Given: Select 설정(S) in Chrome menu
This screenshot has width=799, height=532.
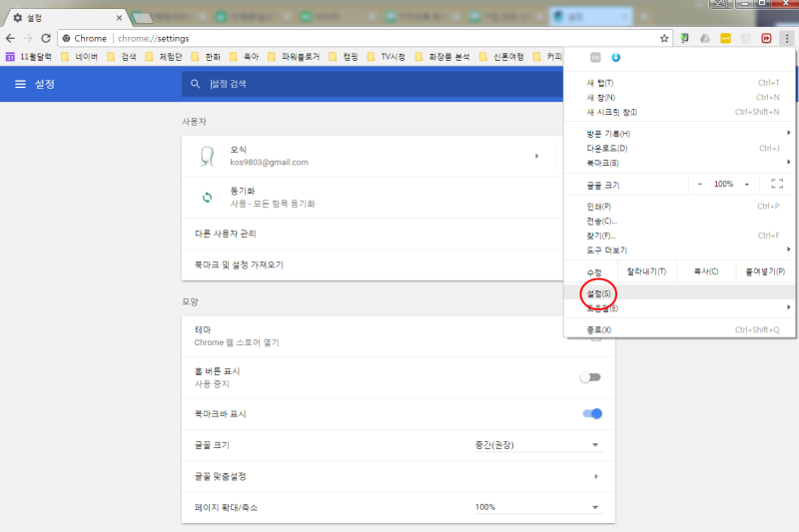Looking at the screenshot, I should [x=679, y=293].
